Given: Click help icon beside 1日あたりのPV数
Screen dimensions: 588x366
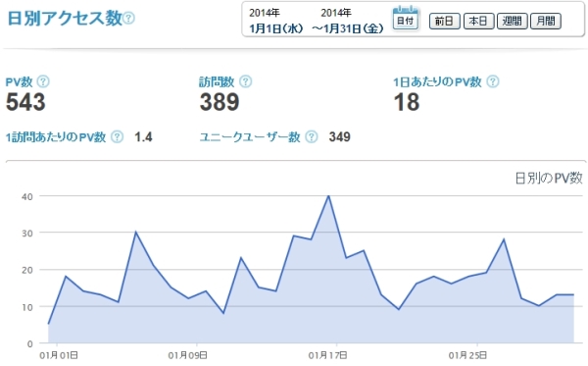Looking at the screenshot, I should [x=493, y=81].
